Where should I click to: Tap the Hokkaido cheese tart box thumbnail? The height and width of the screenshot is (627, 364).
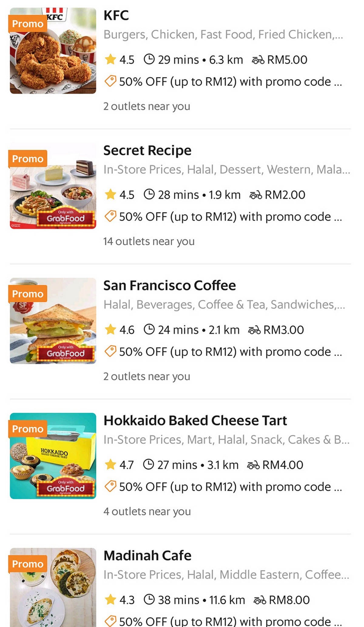click(53, 456)
